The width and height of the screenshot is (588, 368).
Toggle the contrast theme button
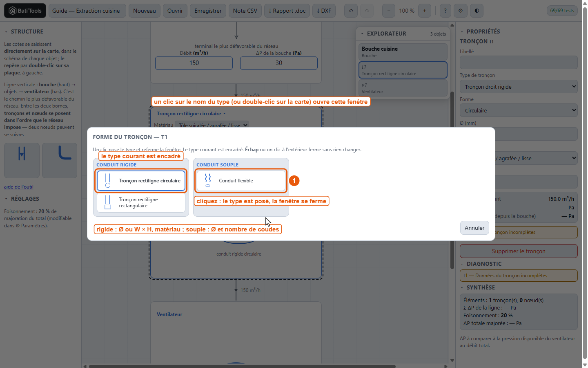click(477, 11)
